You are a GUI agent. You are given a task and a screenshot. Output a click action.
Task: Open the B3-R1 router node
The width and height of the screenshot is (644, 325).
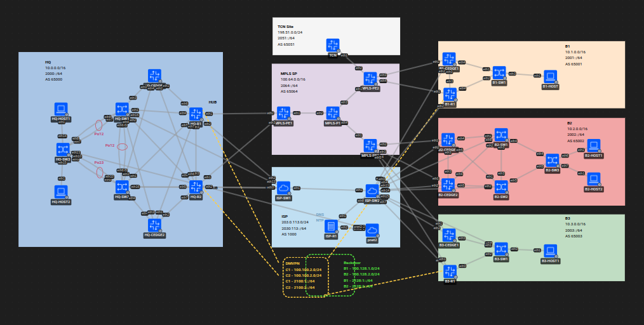(450, 272)
